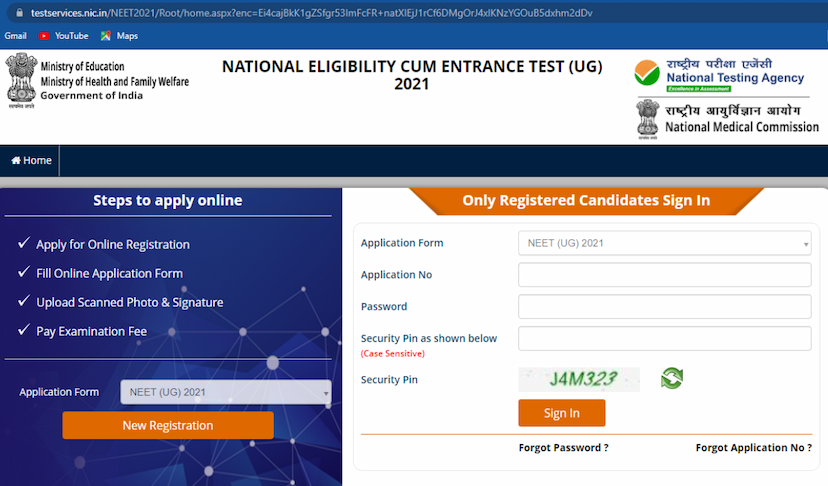Click the Sign In button

click(x=561, y=413)
